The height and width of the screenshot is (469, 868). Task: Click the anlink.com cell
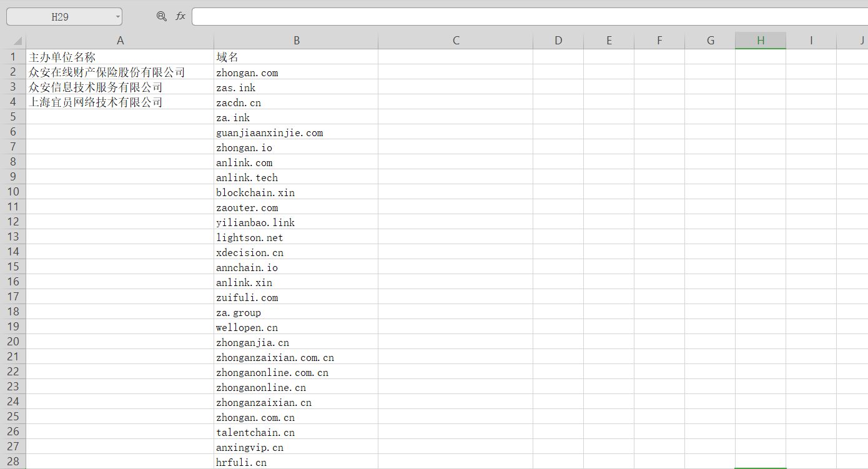(x=296, y=162)
